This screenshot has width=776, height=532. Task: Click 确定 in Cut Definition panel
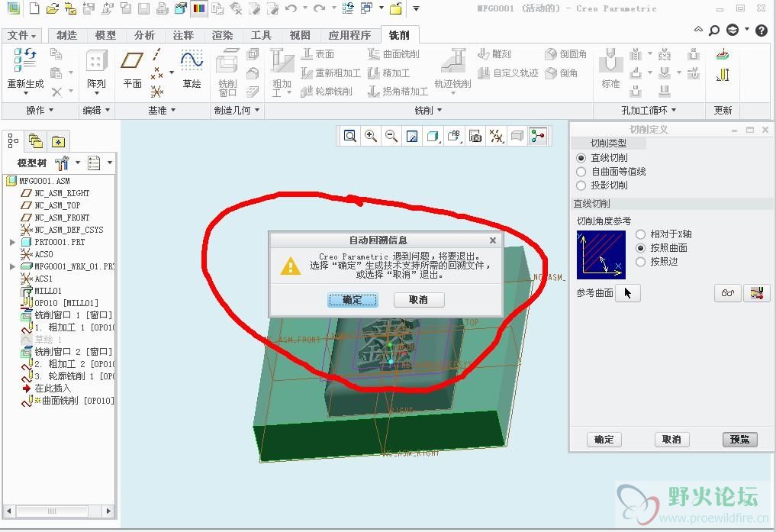tap(604, 440)
